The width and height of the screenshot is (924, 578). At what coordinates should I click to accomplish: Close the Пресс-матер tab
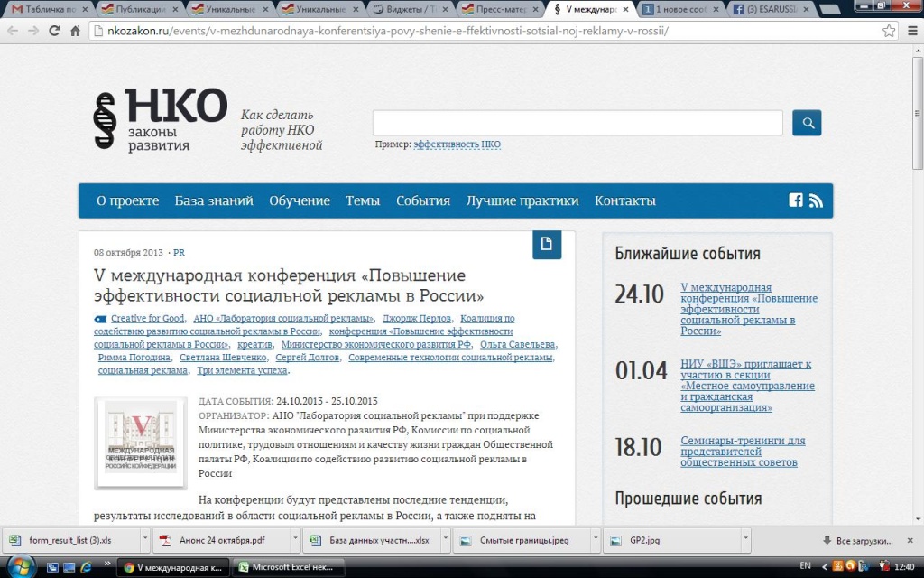tap(535, 9)
